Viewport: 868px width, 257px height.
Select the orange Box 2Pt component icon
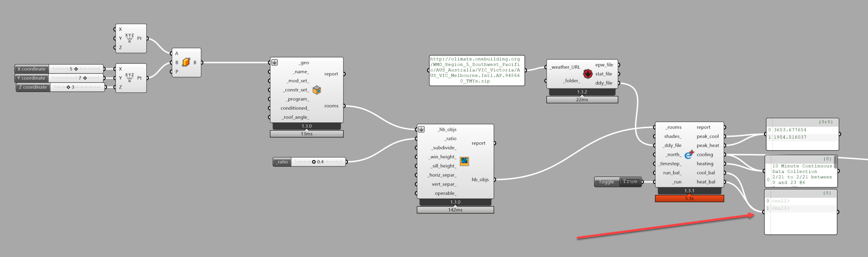186,62
